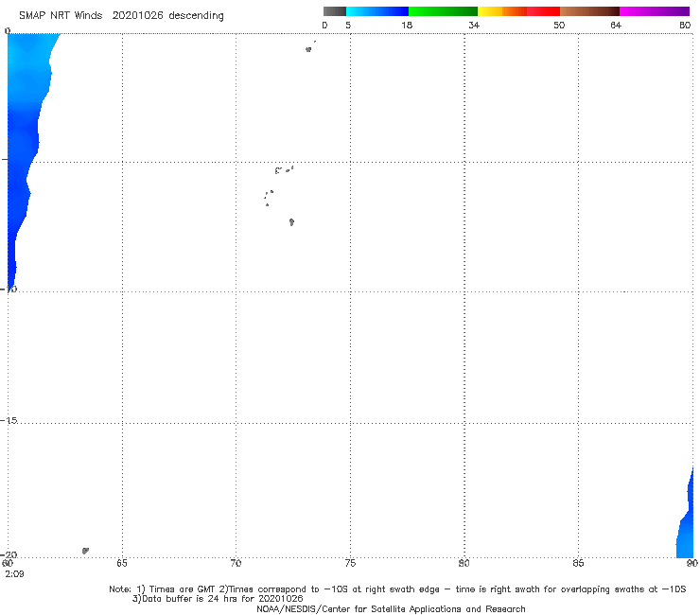The height and width of the screenshot is (615, 700).
Task: Click the swath time '2:09' below the axis
Action: (14, 574)
